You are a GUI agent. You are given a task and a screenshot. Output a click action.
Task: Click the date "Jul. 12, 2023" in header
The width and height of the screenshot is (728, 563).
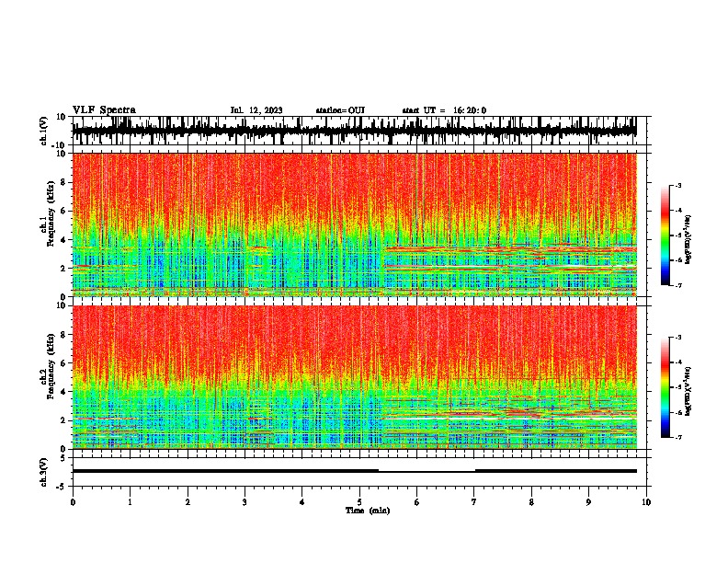(x=256, y=110)
